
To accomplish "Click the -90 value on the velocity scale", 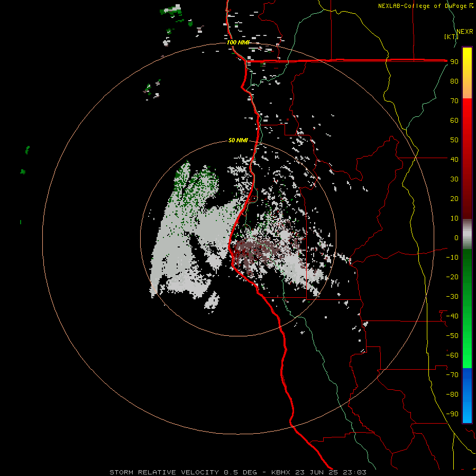I will point(452,414).
